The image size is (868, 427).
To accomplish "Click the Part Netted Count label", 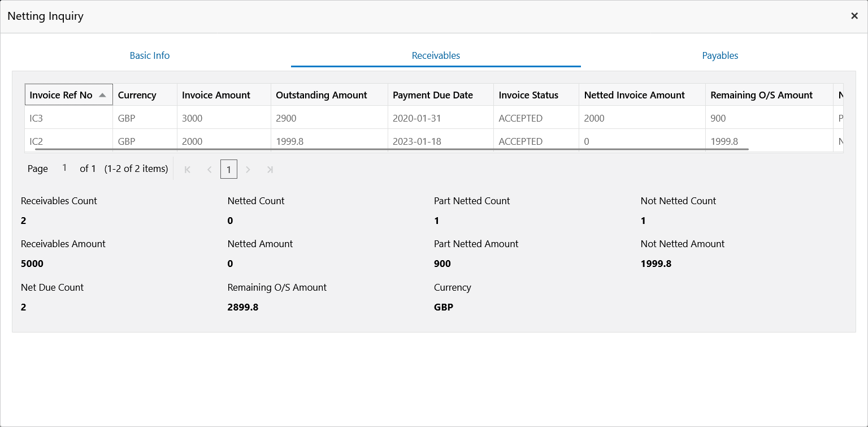I will pyautogui.click(x=472, y=201).
